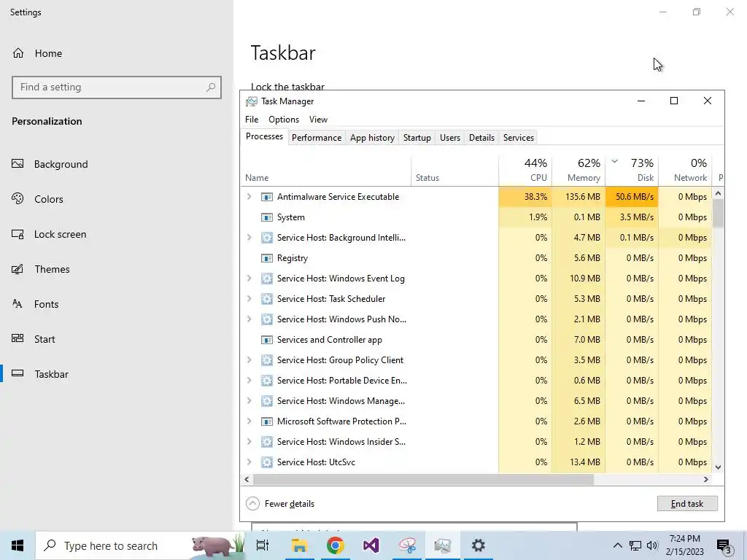The height and width of the screenshot is (560, 747).
Task: Expand Service Host: Windows Push No... row
Action: [249, 319]
